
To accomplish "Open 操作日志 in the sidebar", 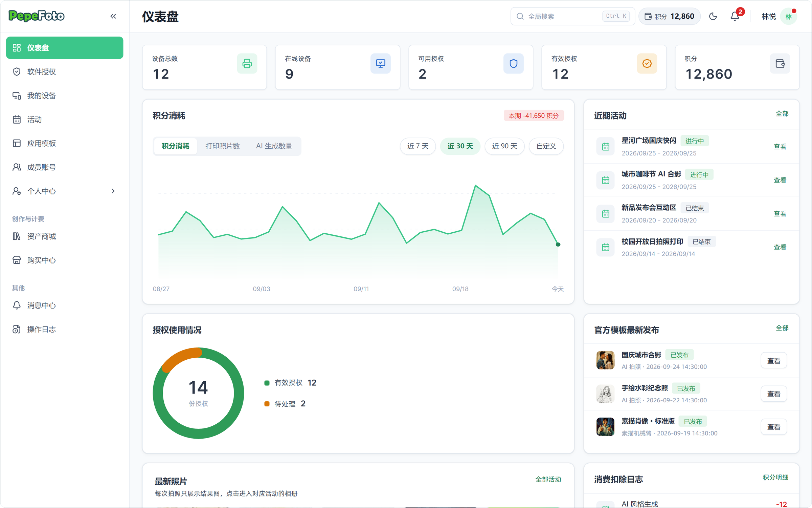I will pos(65,329).
